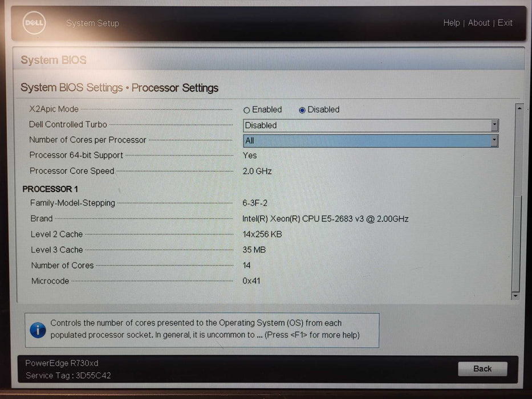Screen dimensions: 532x399
Task: Click the PowerEdge R730xd model text
Action: tap(62, 363)
